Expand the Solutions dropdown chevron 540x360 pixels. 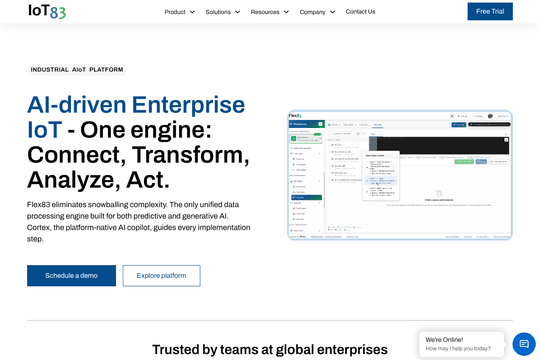[x=238, y=12]
